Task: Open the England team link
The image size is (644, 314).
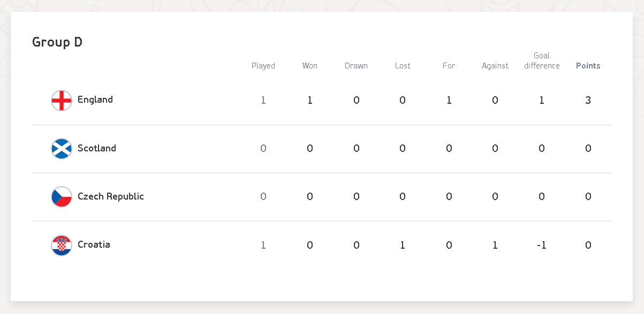Action: point(95,99)
